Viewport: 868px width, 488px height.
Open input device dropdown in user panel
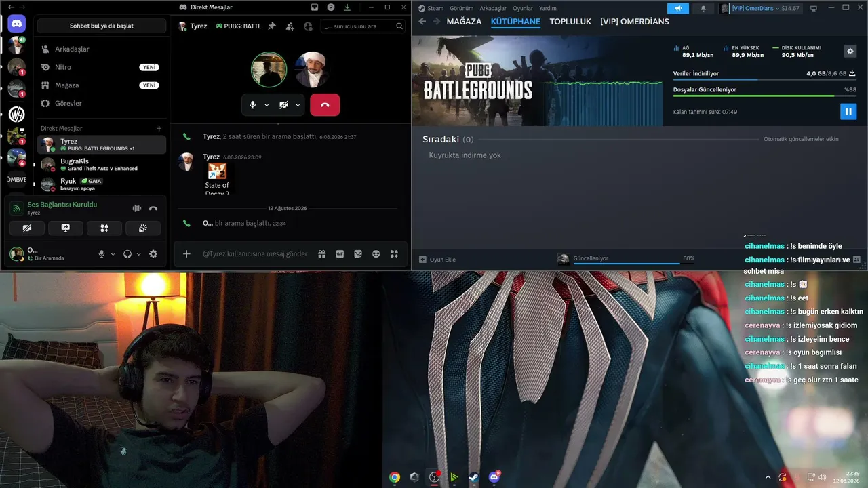click(113, 254)
